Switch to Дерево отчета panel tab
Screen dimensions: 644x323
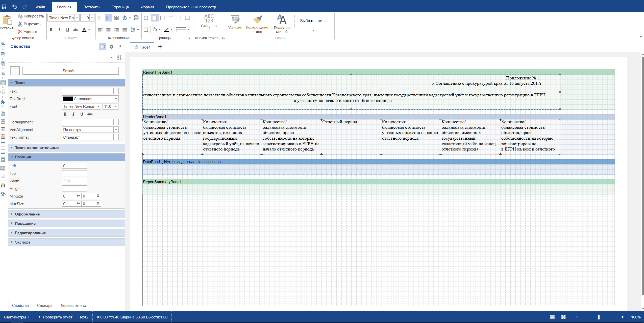tap(73, 306)
